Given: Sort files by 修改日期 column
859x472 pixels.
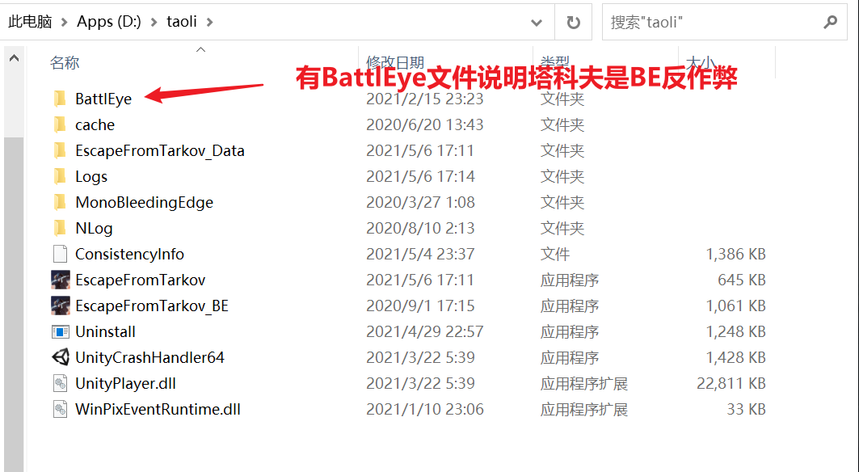Looking at the screenshot, I should (x=395, y=62).
